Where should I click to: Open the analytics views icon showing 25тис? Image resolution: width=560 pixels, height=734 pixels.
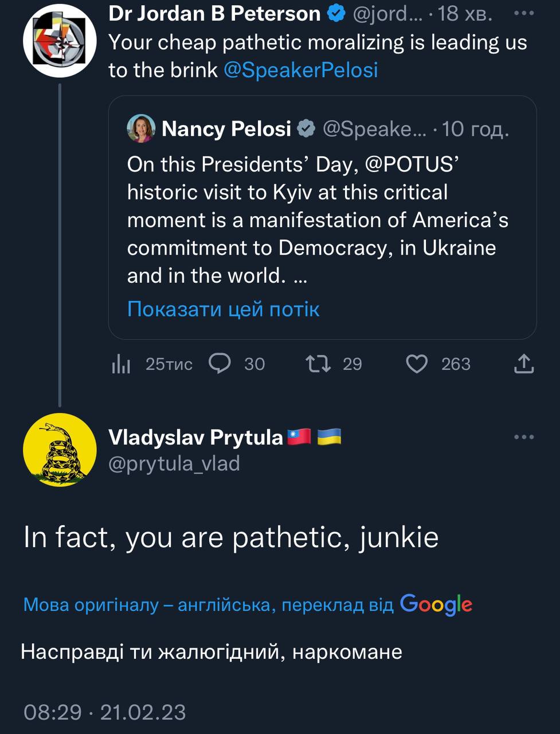click(122, 364)
